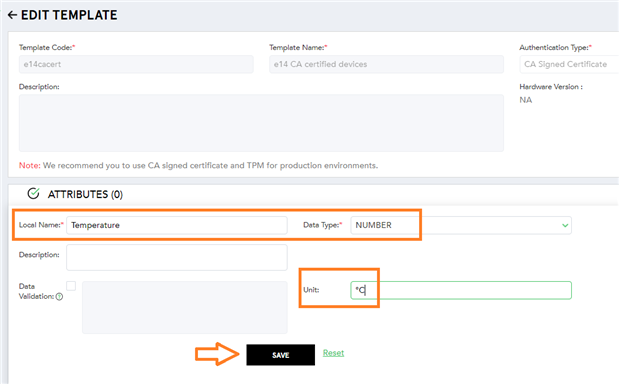Select the NUMBER data type value

[373, 225]
